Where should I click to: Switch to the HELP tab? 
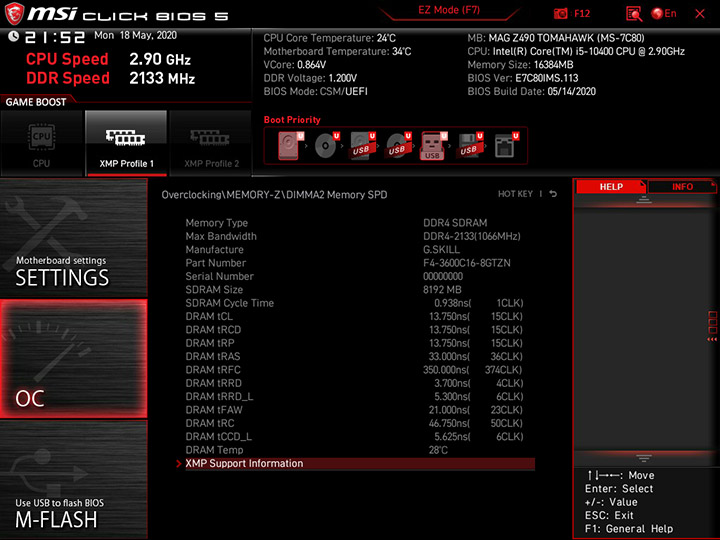click(611, 186)
